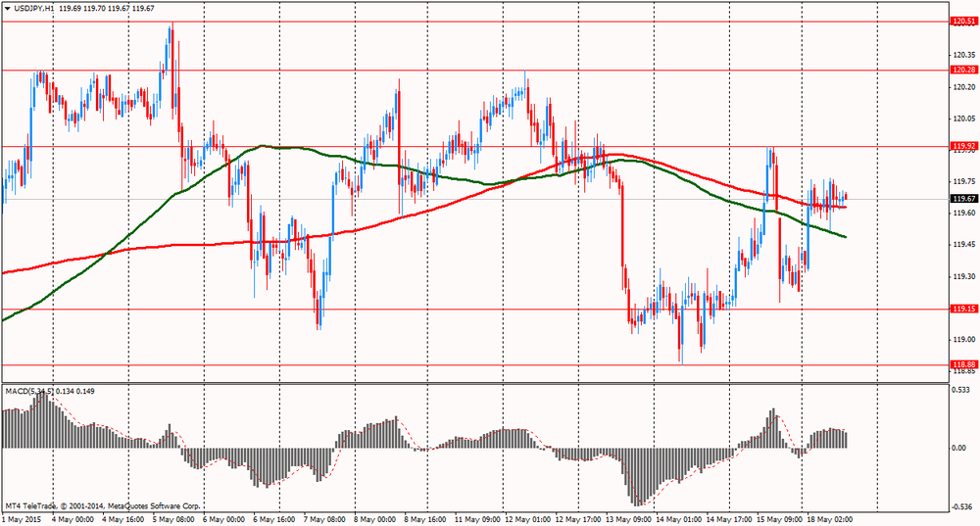Click the 119.30 value on price axis
The image size is (980, 526).
pos(964,276)
